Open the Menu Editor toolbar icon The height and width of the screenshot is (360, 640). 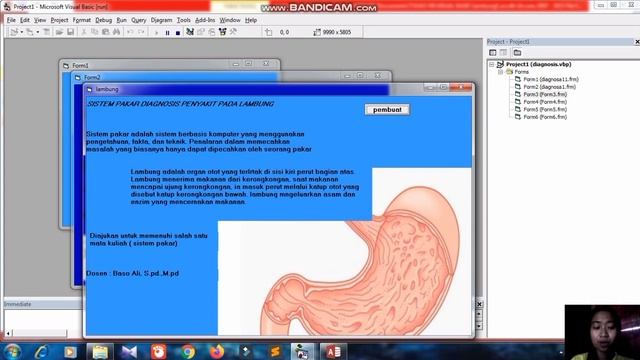coord(47,32)
